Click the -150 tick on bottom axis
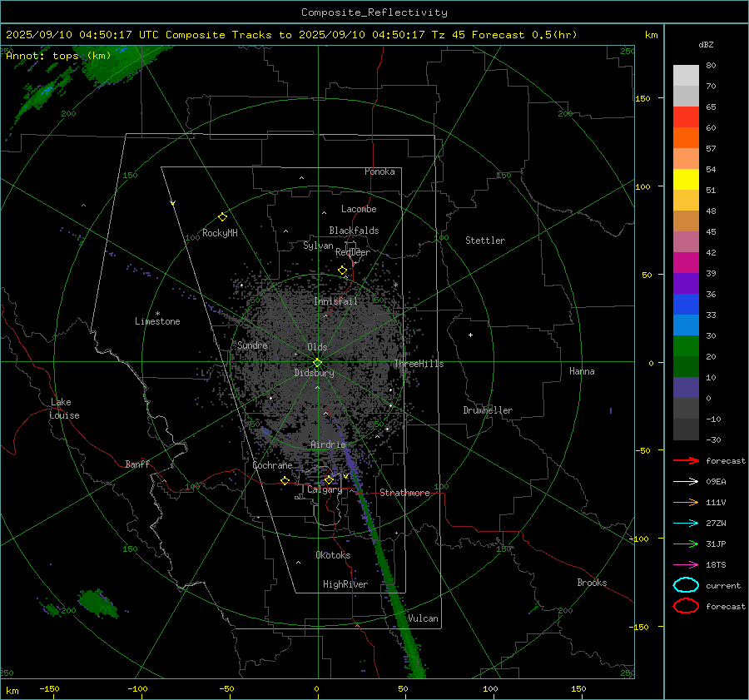This screenshot has width=749, height=700. (49, 688)
